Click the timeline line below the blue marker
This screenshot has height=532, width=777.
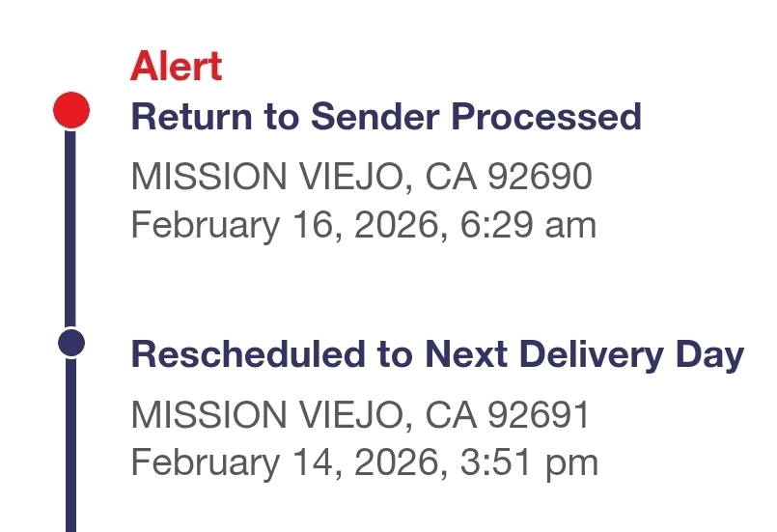[x=70, y=444]
